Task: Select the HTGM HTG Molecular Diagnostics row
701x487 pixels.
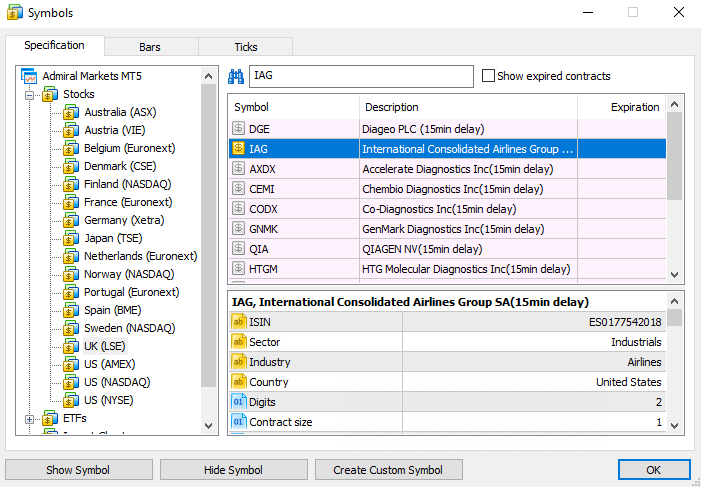Action: tap(448, 269)
